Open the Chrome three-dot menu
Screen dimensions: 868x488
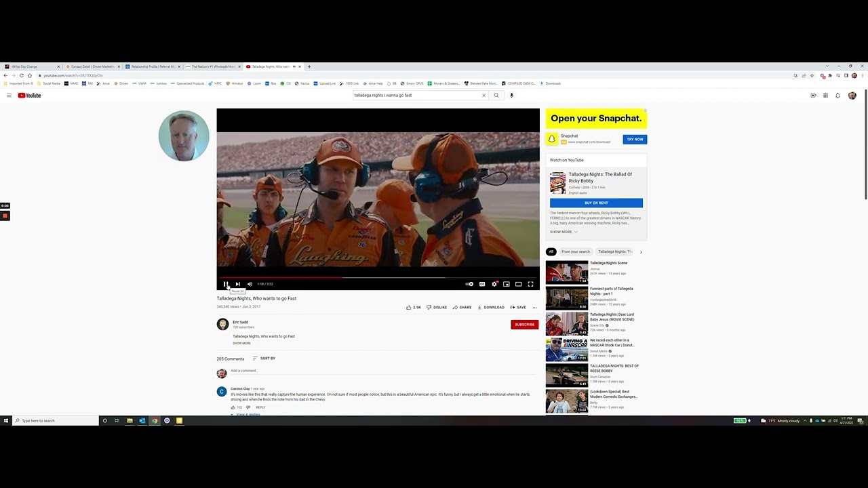863,75
